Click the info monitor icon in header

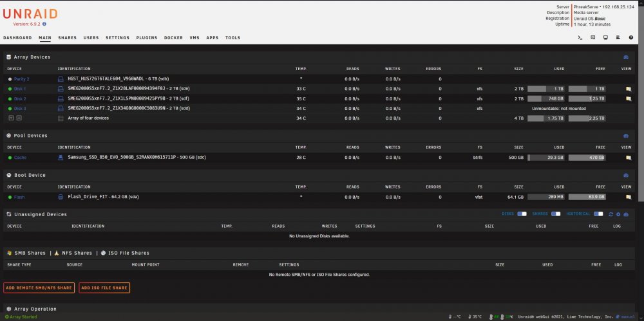(605, 37)
